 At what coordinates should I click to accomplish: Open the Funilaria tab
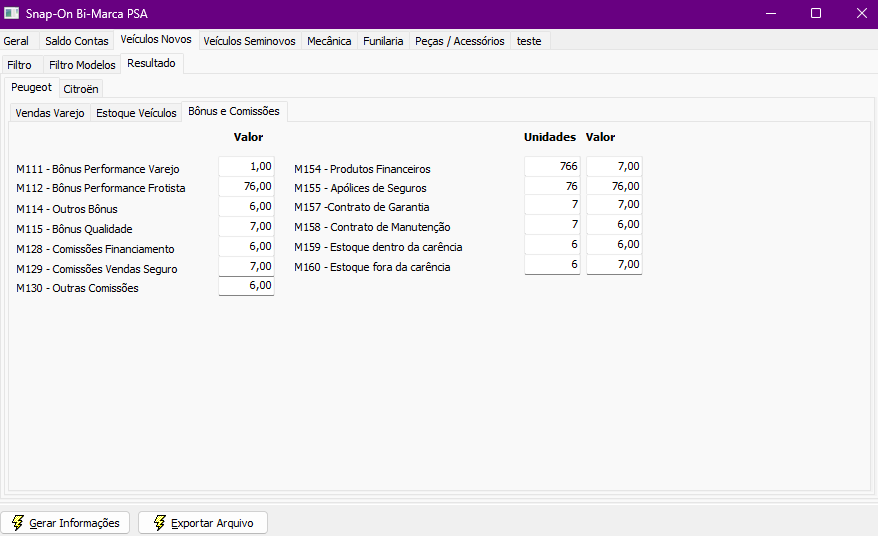click(383, 41)
